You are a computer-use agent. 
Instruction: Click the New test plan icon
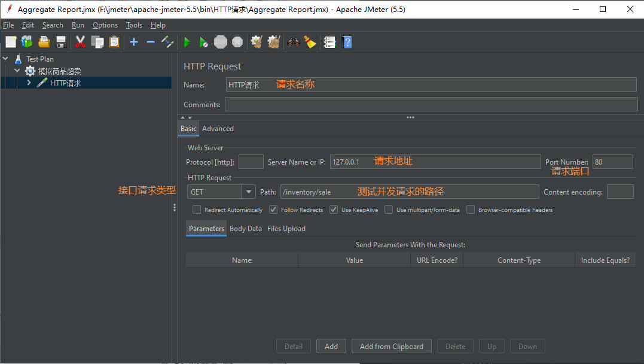tap(11, 42)
